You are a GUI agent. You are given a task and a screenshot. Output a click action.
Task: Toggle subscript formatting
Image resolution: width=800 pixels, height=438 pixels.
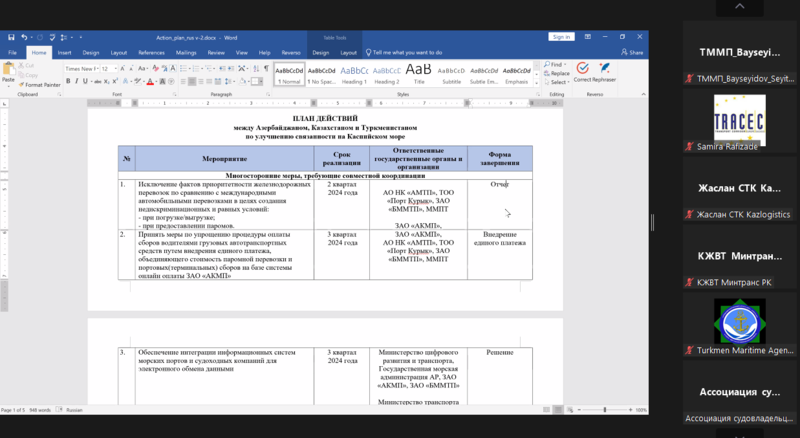(x=106, y=81)
